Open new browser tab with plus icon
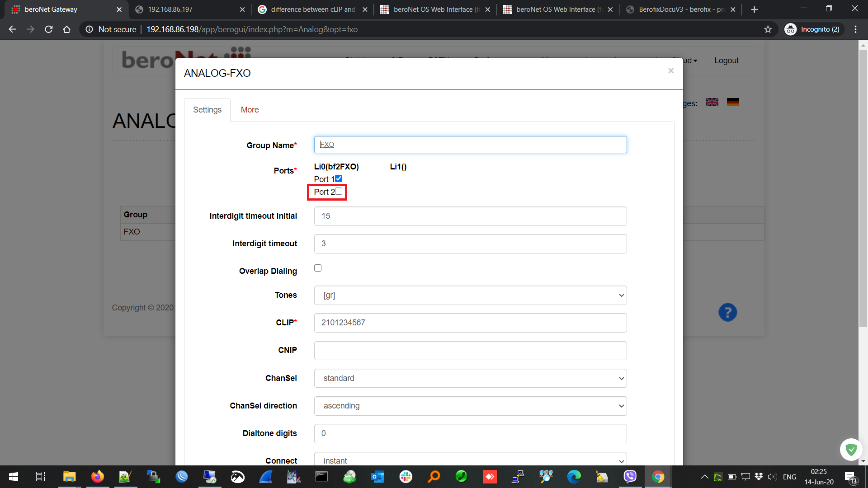Viewport: 868px width, 488px height. point(754,9)
